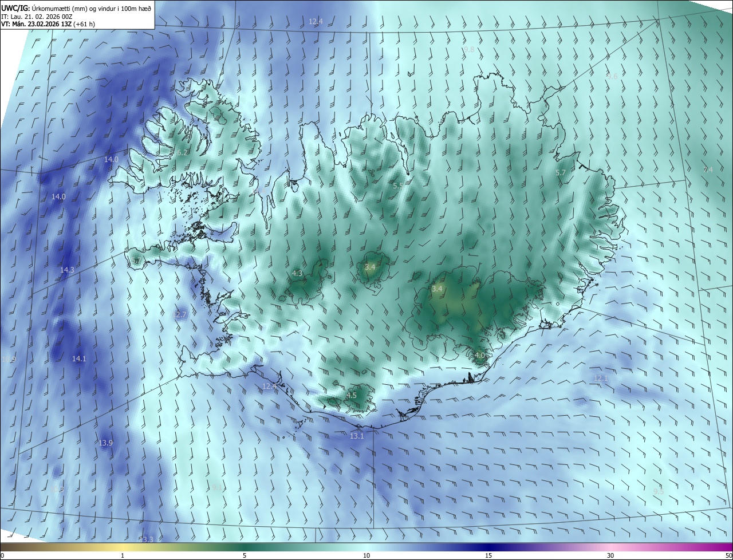The height and width of the screenshot is (560, 733).
Task: Click the 9.5 value label on the map
Action: click(x=659, y=491)
